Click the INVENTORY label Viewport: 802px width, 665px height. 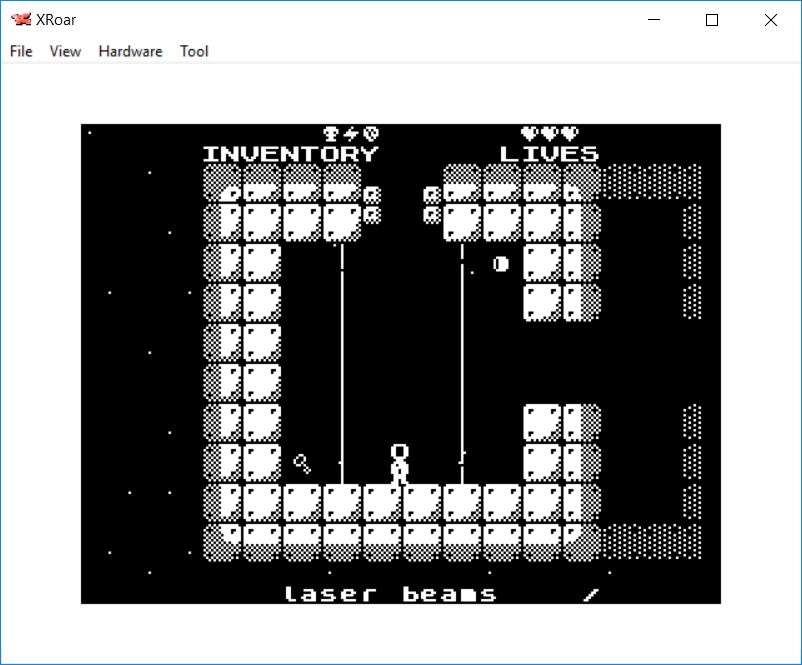[x=290, y=154]
